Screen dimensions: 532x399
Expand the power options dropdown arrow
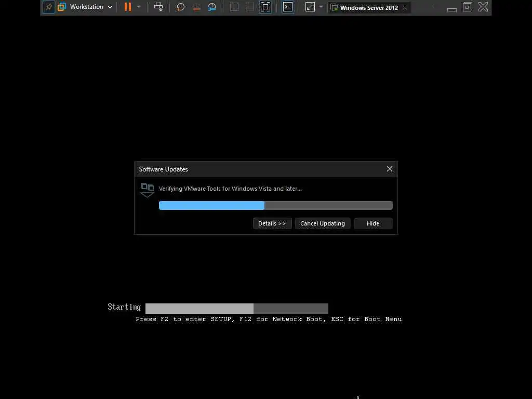139,7
